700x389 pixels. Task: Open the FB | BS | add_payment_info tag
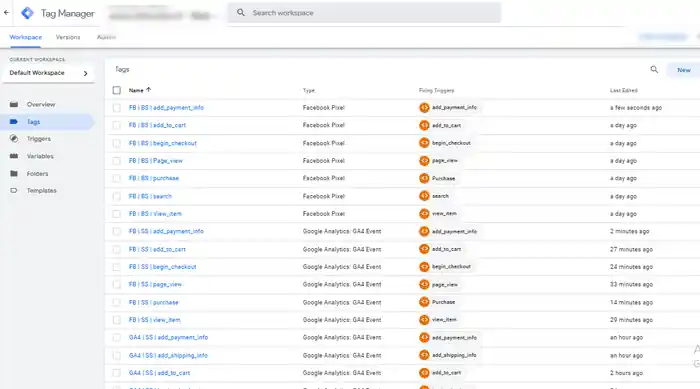coord(166,108)
